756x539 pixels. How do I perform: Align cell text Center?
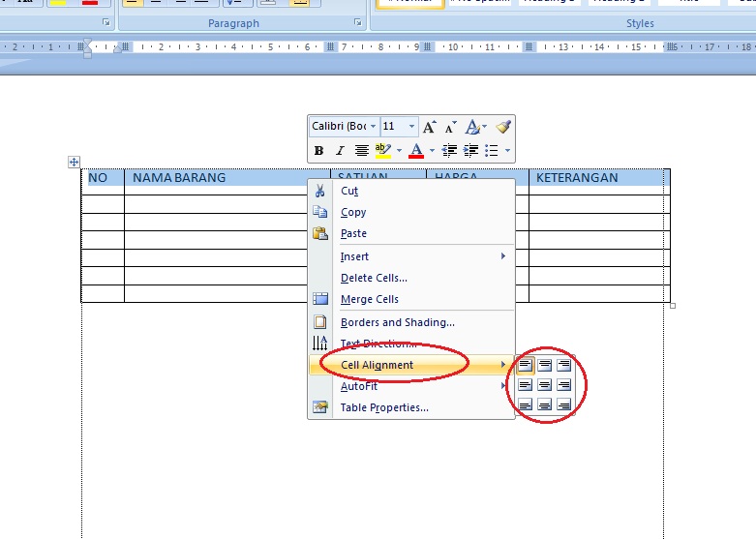pyautogui.click(x=545, y=385)
